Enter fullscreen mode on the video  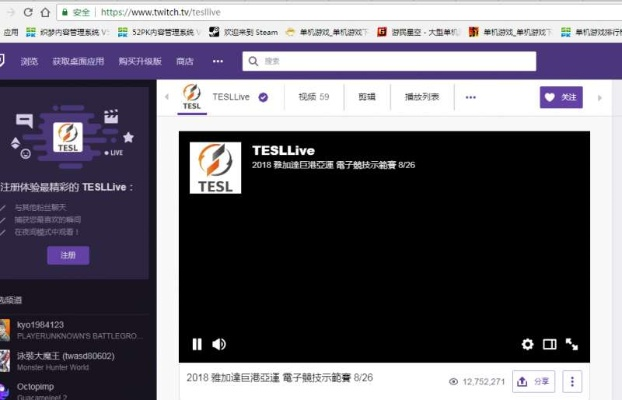572,344
